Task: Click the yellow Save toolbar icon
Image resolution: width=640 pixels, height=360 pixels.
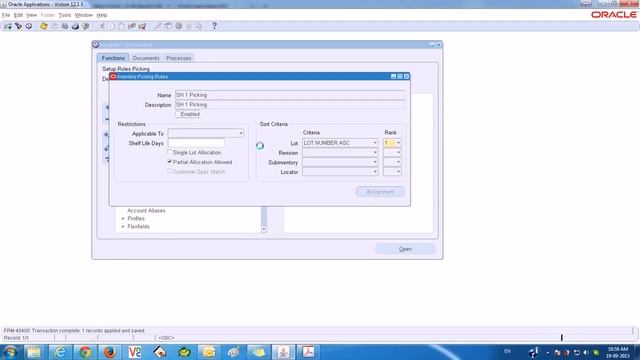Action: click(44, 26)
